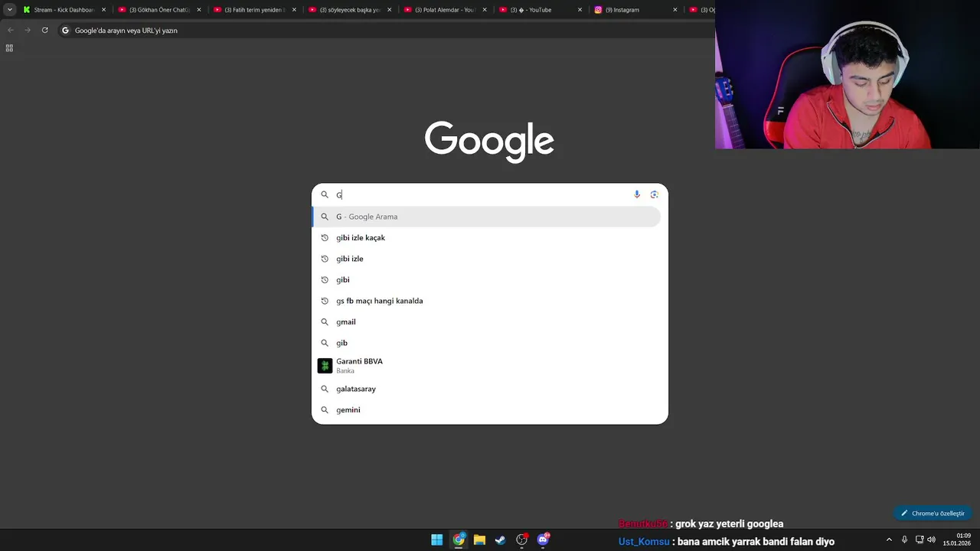980x551 pixels.
Task: Open the tab search dropdown arrow
Action: point(10,10)
